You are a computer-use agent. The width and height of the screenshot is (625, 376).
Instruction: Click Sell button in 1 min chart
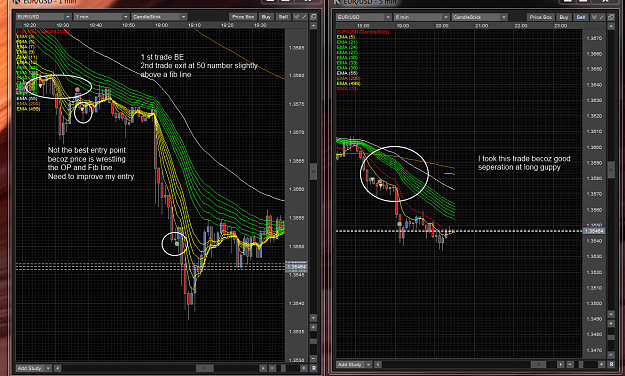point(283,17)
